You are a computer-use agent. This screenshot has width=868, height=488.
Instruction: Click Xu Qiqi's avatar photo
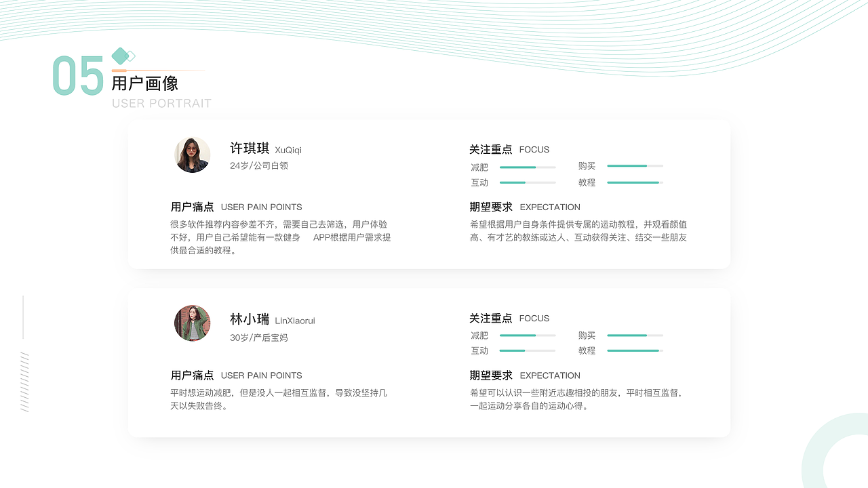pyautogui.click(x=193, y=155)
